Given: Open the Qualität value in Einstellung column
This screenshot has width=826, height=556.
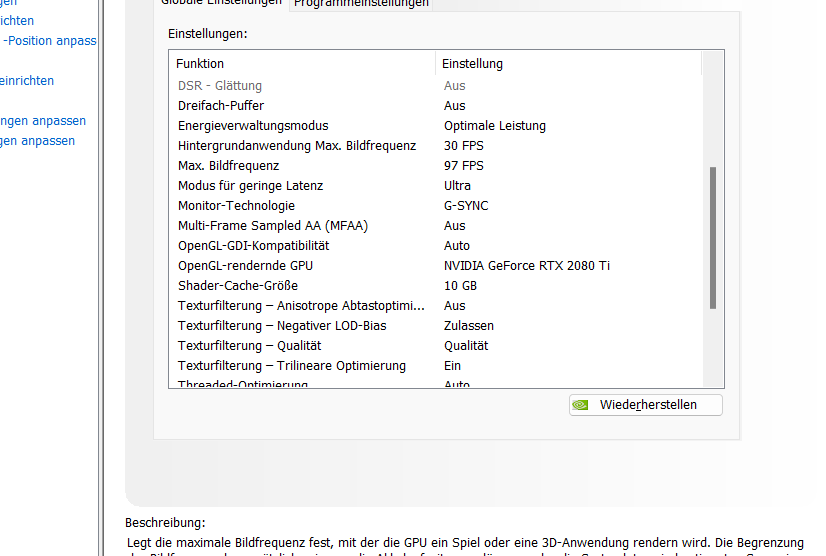Looking at the screenshot, I should click(466, 346).
